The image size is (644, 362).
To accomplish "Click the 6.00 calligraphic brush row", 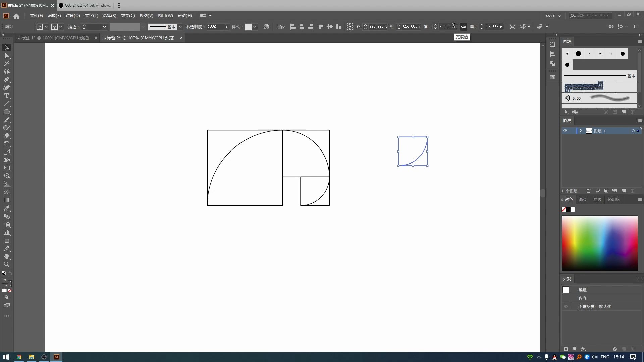I will (599, 98).
